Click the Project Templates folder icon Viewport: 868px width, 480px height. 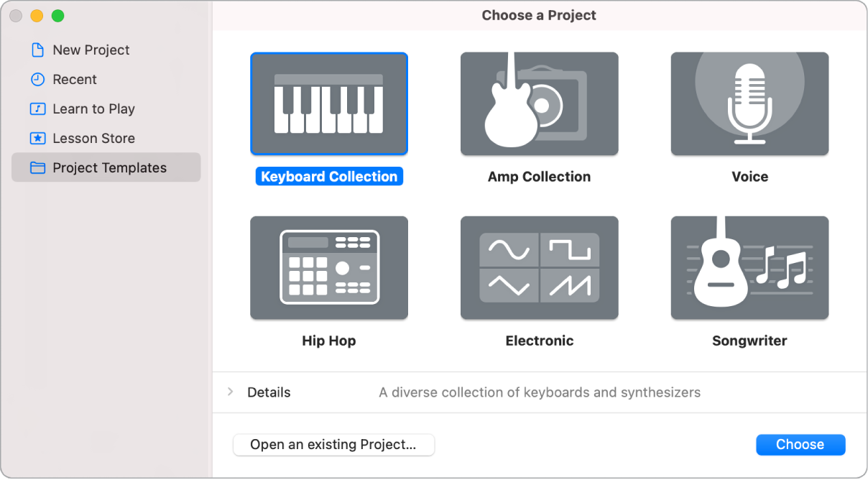tap(37, 167)
